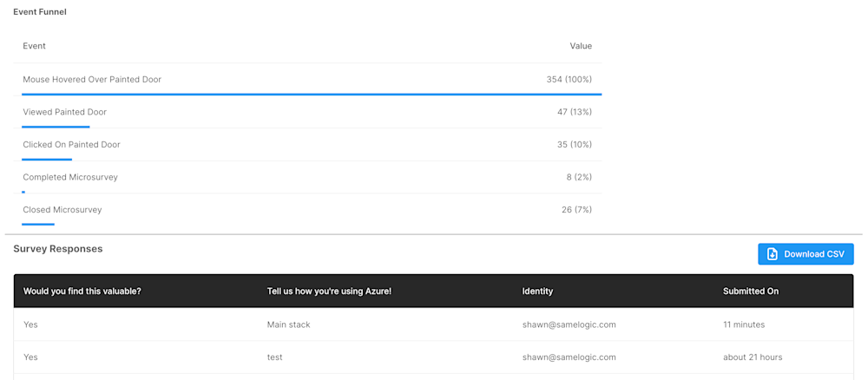Click the Value column header
Viewport: 868px width, 380px height.
pos(581,46)
